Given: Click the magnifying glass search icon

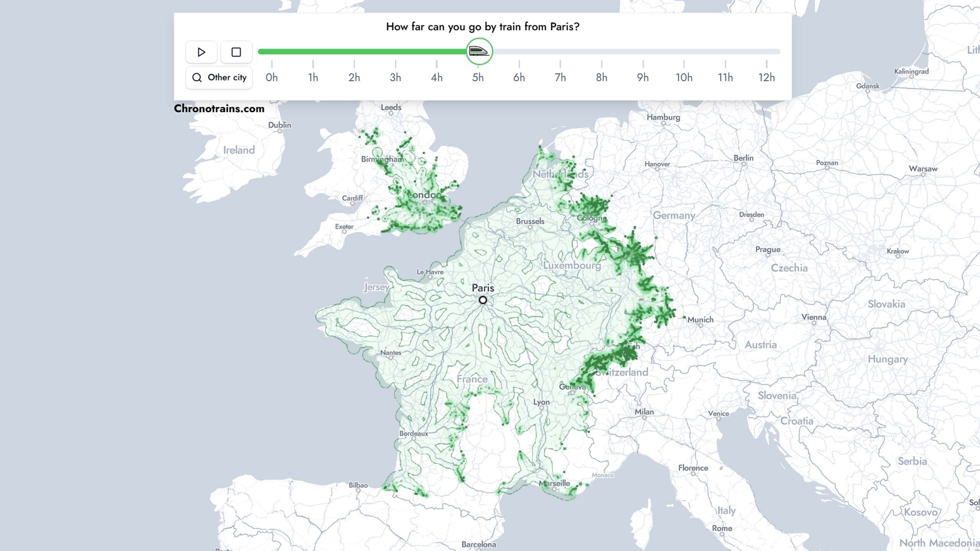Looking at the screenshot, I should pos(197,78).
